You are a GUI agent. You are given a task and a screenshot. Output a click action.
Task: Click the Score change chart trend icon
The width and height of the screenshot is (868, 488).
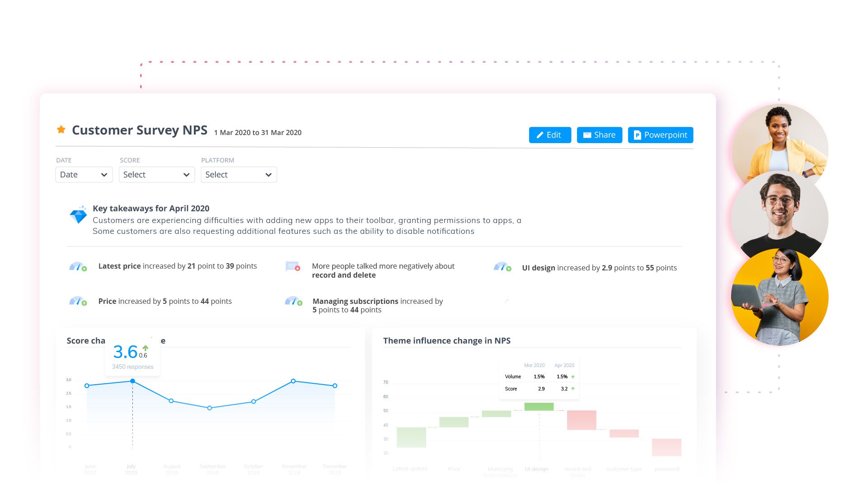point(145,348)
